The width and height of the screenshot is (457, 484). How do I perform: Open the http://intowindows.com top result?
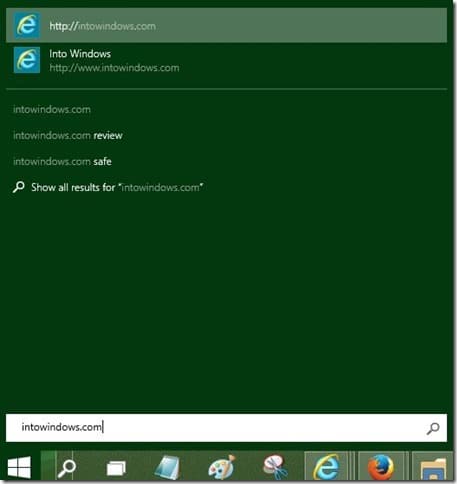(226, 26)
